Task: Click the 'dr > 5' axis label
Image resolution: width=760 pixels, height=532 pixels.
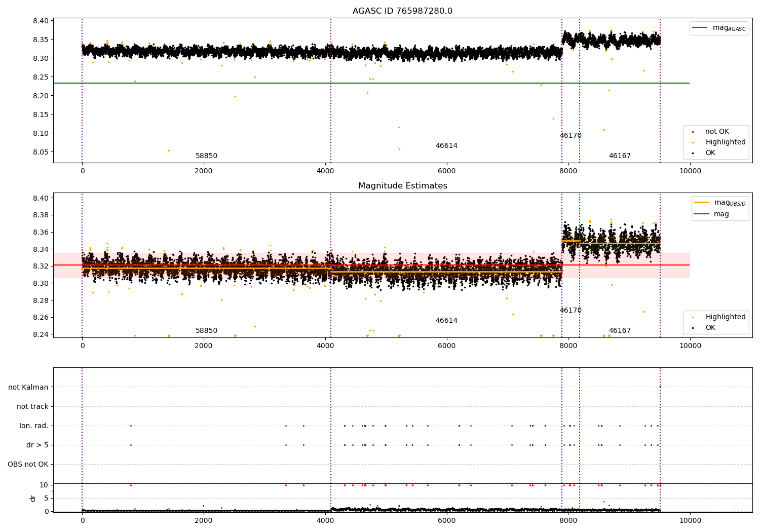Action: [37, 445]
